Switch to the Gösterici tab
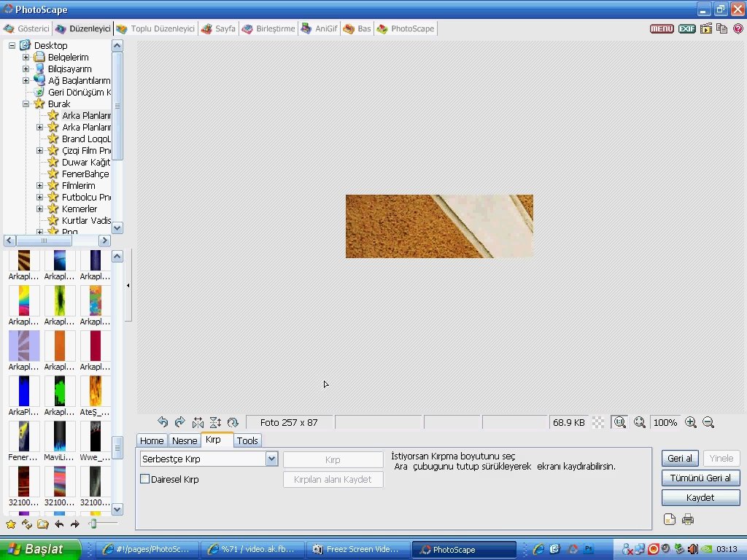Image resolution: width=747 pixels, height=560 pixels. click(27, 28)
